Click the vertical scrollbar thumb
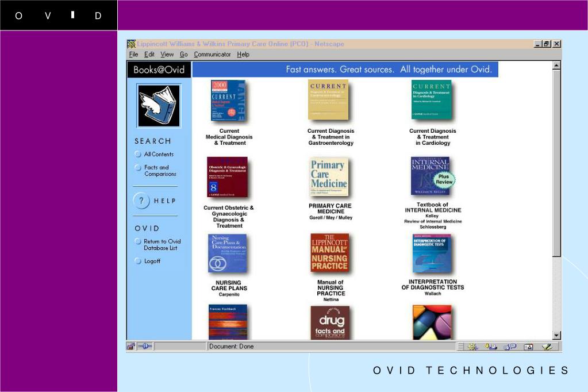 point(556,163)
